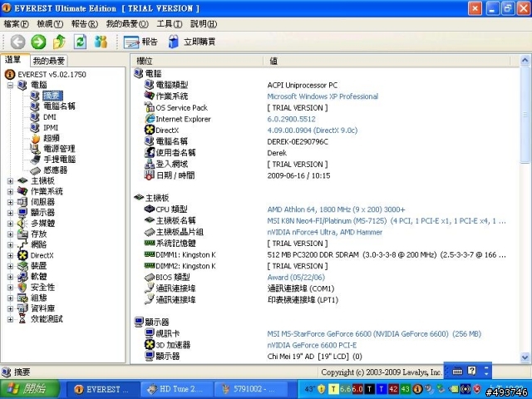Click the 立即購買 buy now button
This screenshot has width=532, height=399.
(x=192, y=42)
